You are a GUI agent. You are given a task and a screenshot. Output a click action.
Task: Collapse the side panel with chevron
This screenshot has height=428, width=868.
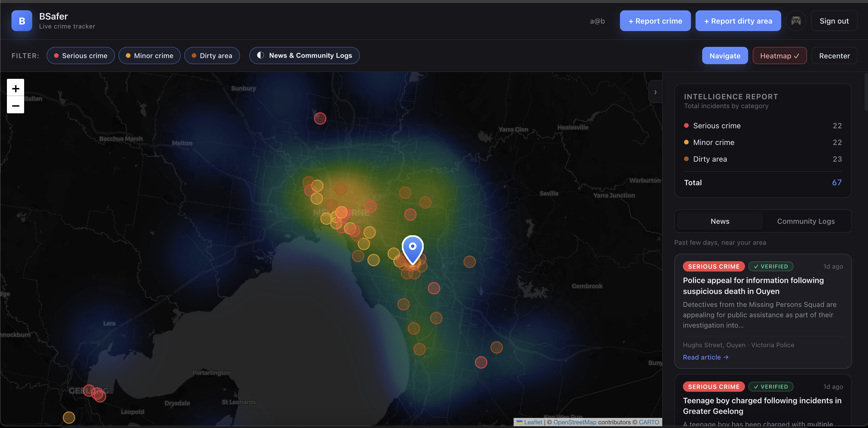click(x=655, y=92)
